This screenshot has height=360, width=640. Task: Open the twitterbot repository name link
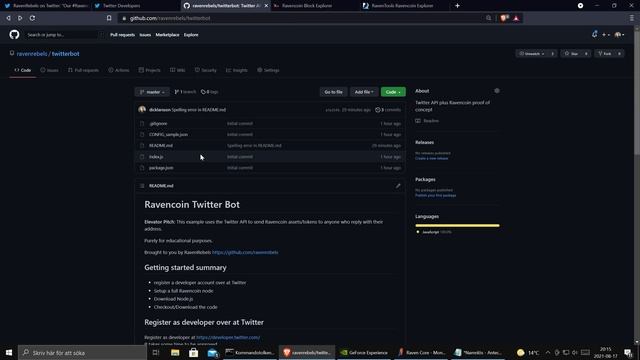pos(65,53)
